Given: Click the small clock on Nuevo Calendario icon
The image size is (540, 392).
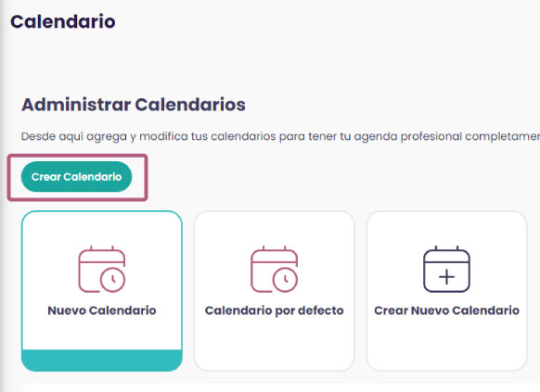Looking at the screenshot, I should (112, 280).
